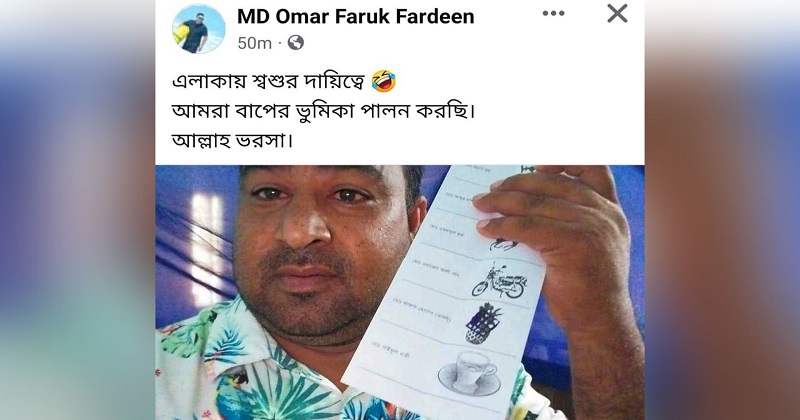The image size is (800, 420).
Task: Select the line beginning with আমরা বাপের
Action: click(323, 111)
